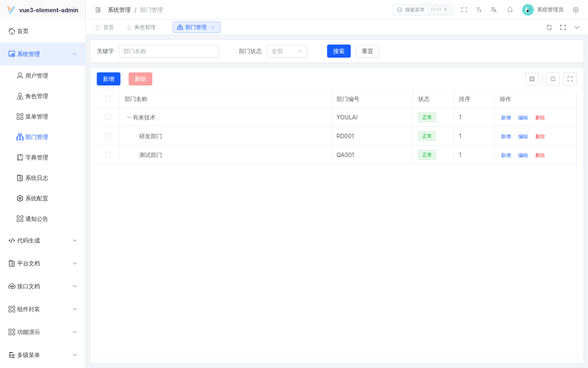Delete the 测试部门 row
This screenshot has height=368, width=588.
point(540,155)
